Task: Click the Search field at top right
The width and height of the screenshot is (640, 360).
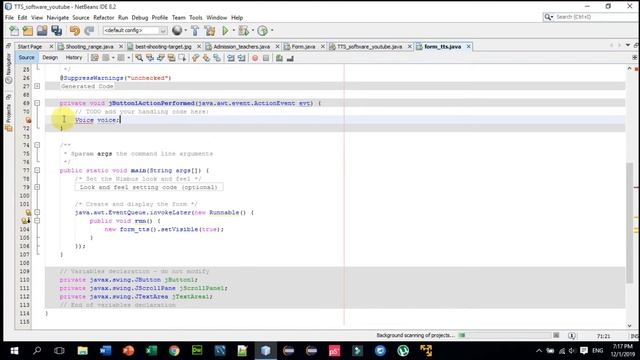Action: pos(594,17)
